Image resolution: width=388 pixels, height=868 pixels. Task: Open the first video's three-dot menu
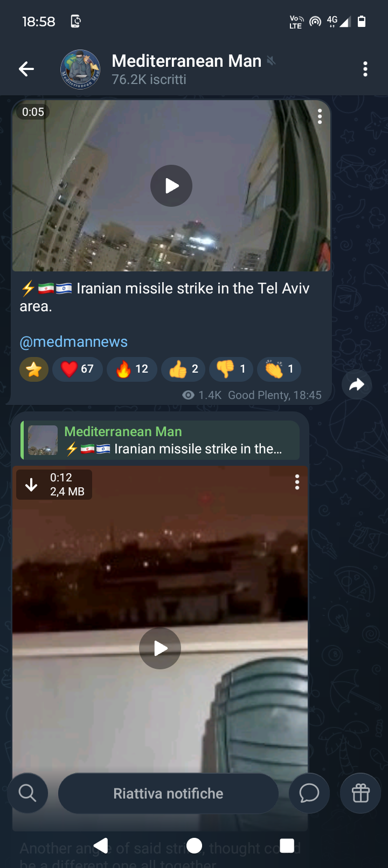click(x=320, y=117)
